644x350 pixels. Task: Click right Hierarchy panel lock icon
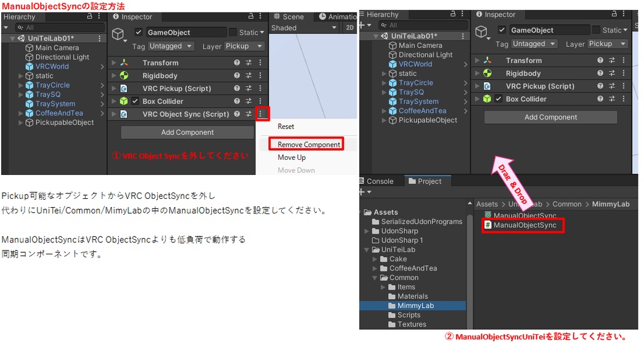(x=453, y=14)
